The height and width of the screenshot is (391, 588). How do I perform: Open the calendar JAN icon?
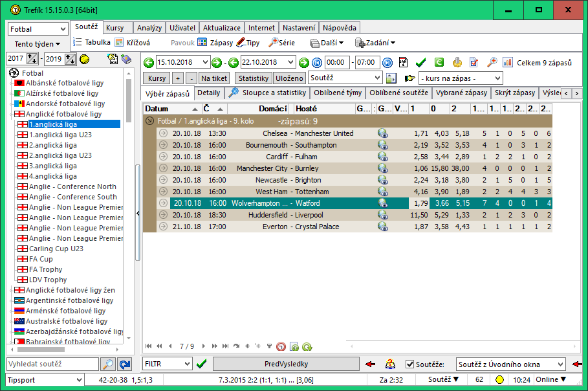point(403,62)
